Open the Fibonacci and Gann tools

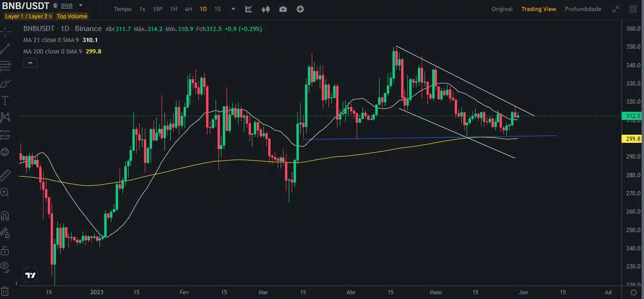point(5,65)
